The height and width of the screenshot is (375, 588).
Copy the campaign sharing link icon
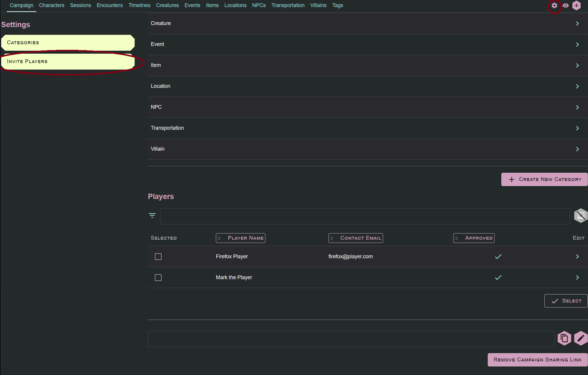(x=564, y=338)
